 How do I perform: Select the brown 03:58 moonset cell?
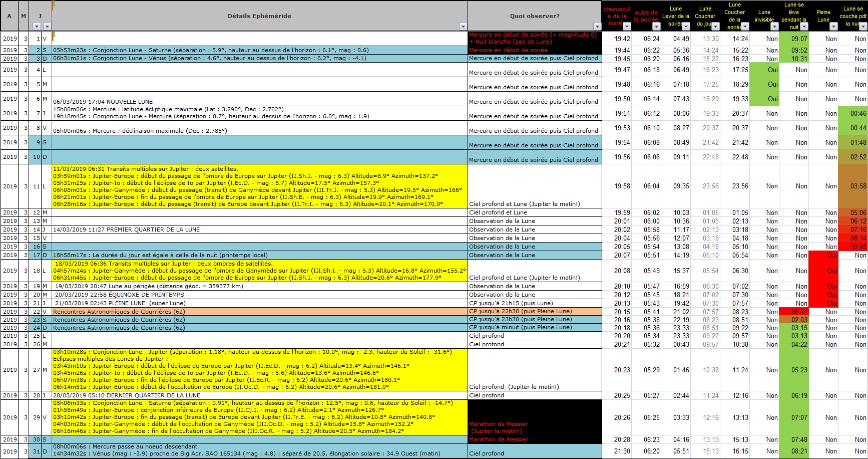click(x=853, y=186)
